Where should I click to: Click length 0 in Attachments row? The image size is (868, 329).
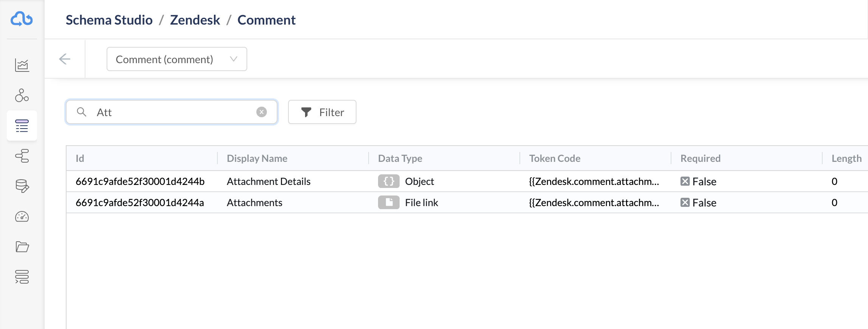pyautogui.click(x=834, y=203)
